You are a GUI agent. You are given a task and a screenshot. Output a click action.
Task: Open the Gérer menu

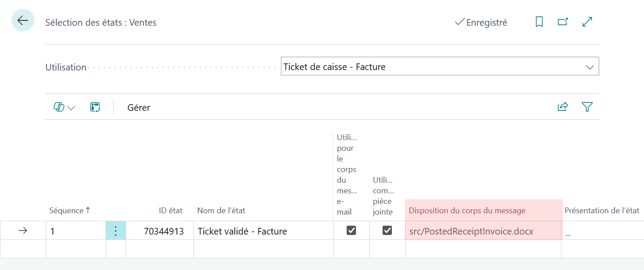point(139,107)
